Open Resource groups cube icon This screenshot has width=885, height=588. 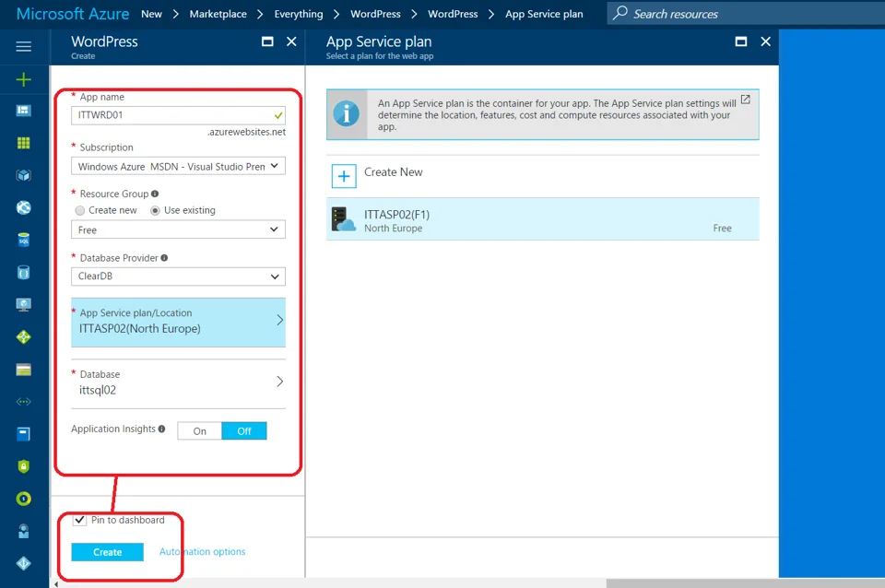pos(23,175)
